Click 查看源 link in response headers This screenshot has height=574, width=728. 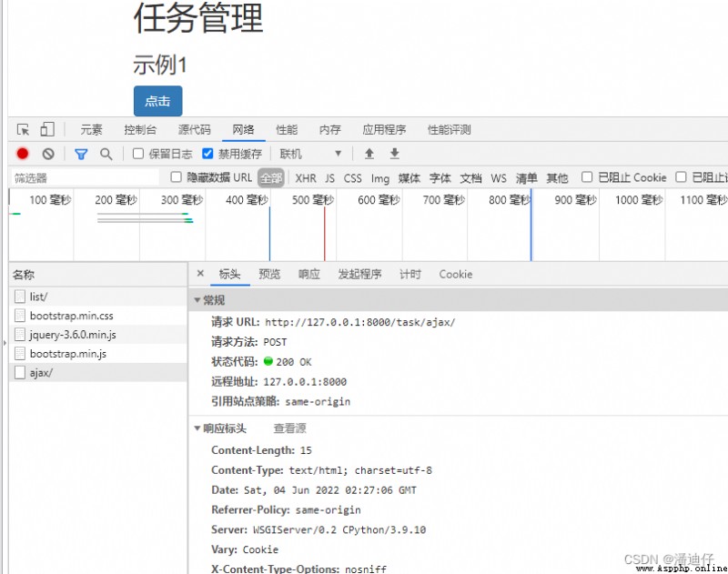tap(289, 428)
